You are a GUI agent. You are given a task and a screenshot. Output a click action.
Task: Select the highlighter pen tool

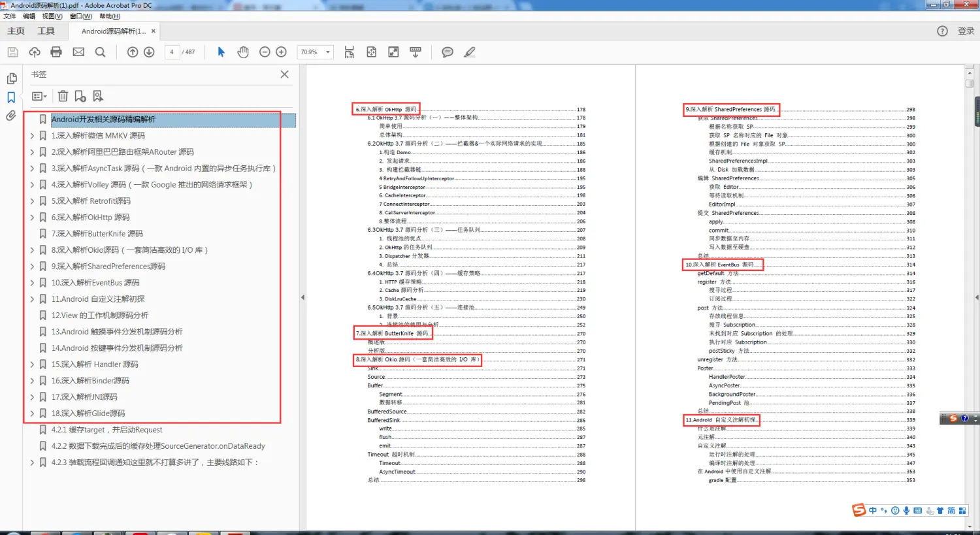click(x=470, y=52)
